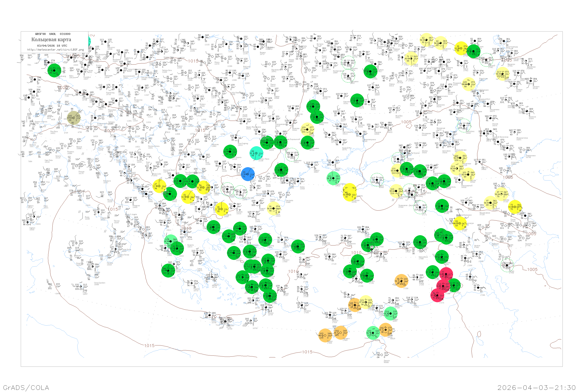
Task: Select the light green Aleppo station circle
Action: (391, 313)
